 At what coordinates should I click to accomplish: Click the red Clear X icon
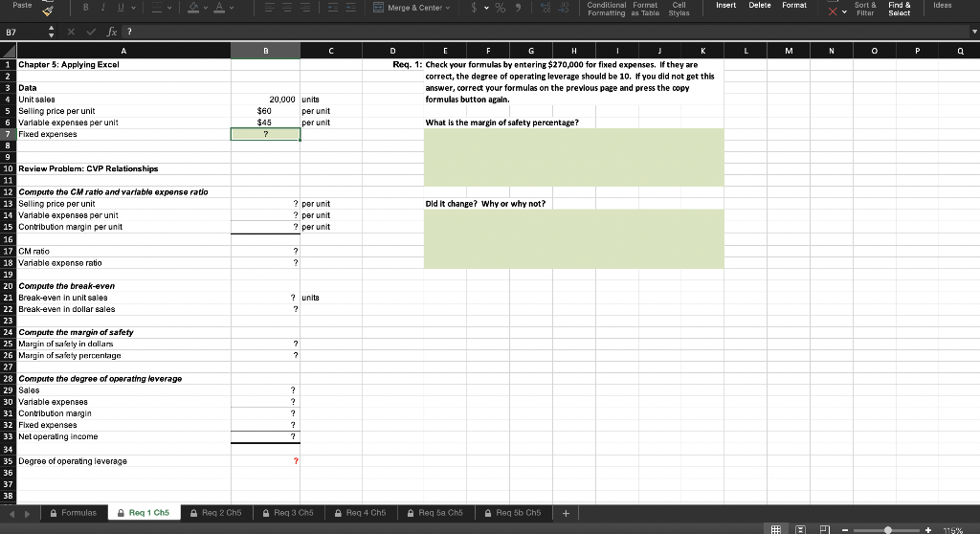(x=833, y=11)
